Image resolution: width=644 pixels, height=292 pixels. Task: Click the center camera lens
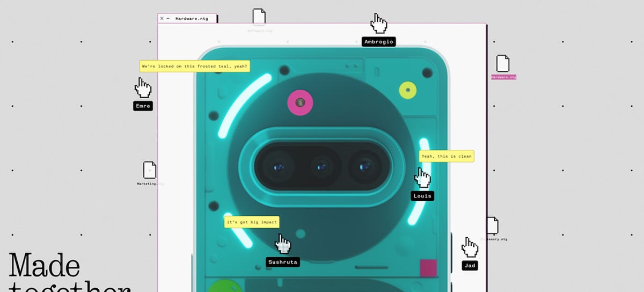tap(321, 167)
